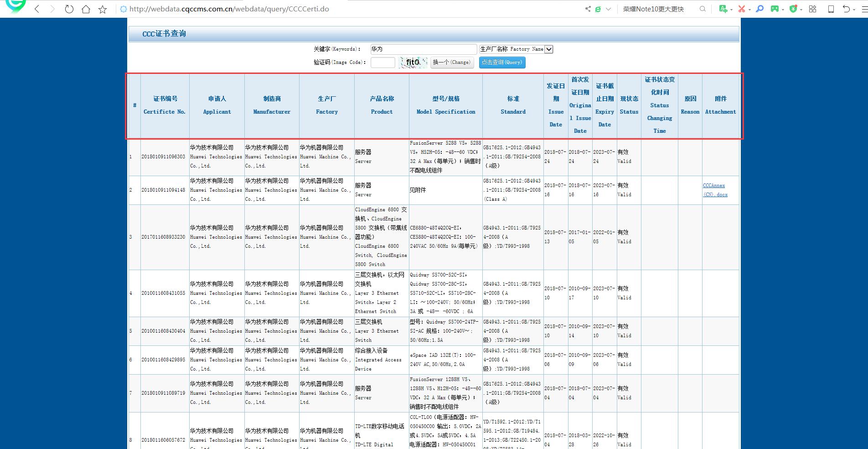Click the 证书截止日期 Expiry Date column header
The image size is (868, 449).
(604, 105)
